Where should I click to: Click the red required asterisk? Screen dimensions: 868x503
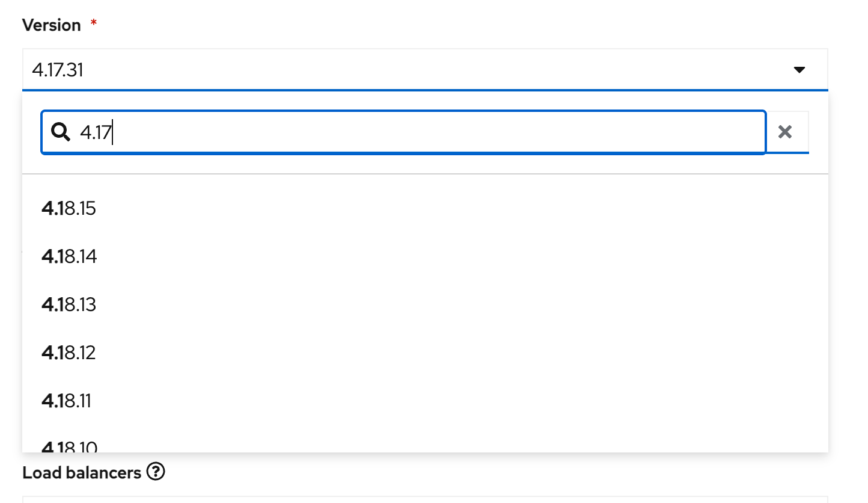coord(93,24)
